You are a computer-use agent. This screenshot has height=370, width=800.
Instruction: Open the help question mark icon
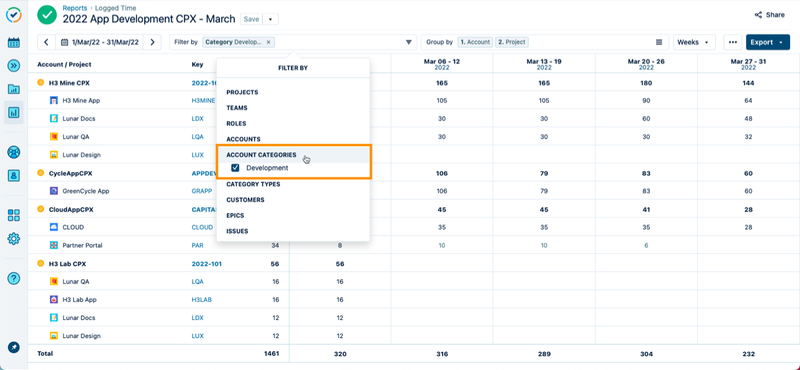[14, 278]
